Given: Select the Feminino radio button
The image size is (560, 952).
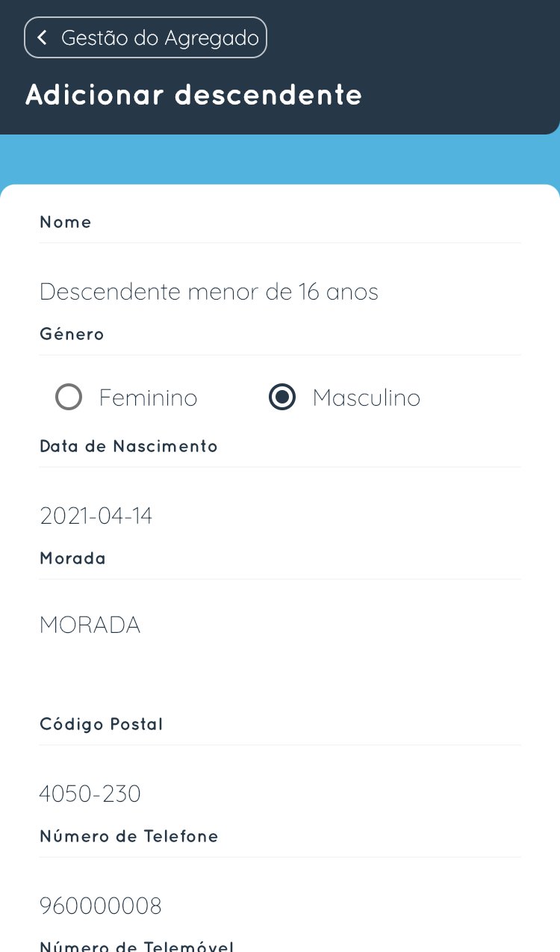Looking at the screenshot, I should pyautogui.click(x=69, y=398).
